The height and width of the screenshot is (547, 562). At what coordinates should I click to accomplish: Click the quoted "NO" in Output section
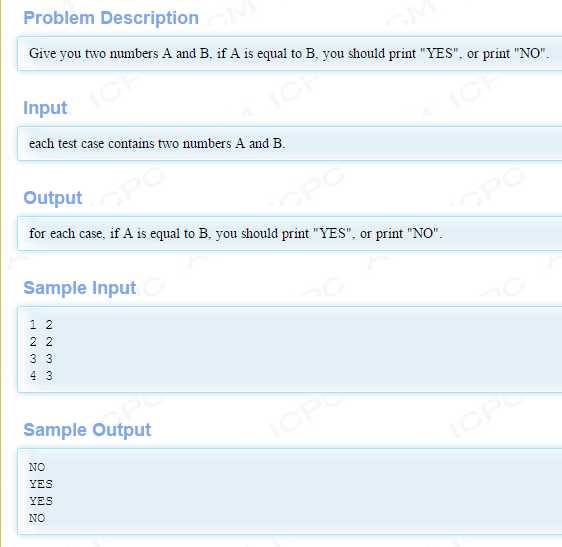(423, 233)
